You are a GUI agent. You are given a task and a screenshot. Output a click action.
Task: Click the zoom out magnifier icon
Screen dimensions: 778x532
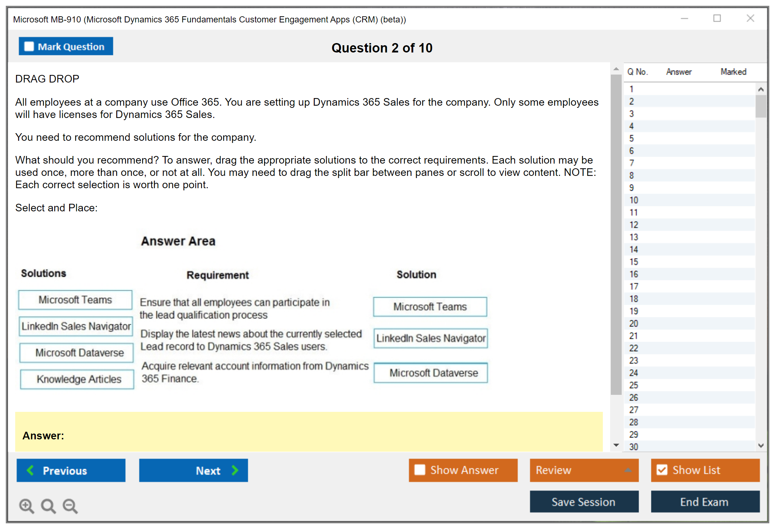point(70,506)
